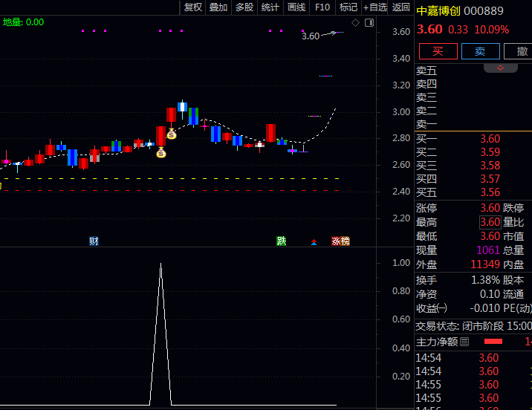532x410 pixels.
Task: Open the 复权 adjustment menu
Action: [x=192, y=7]
